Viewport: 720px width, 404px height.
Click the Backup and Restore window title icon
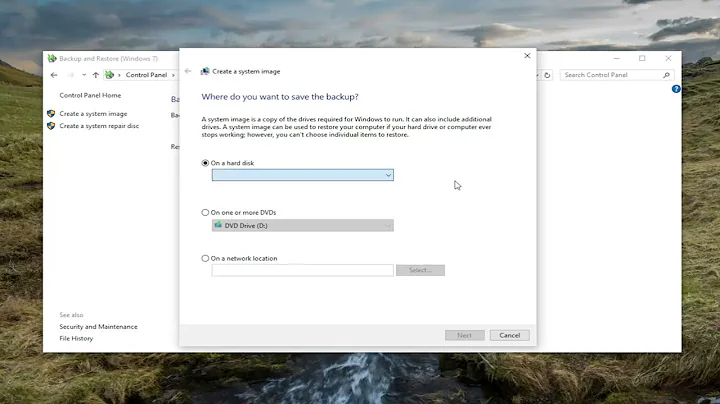pyautogui.click(x=52, y=58)
